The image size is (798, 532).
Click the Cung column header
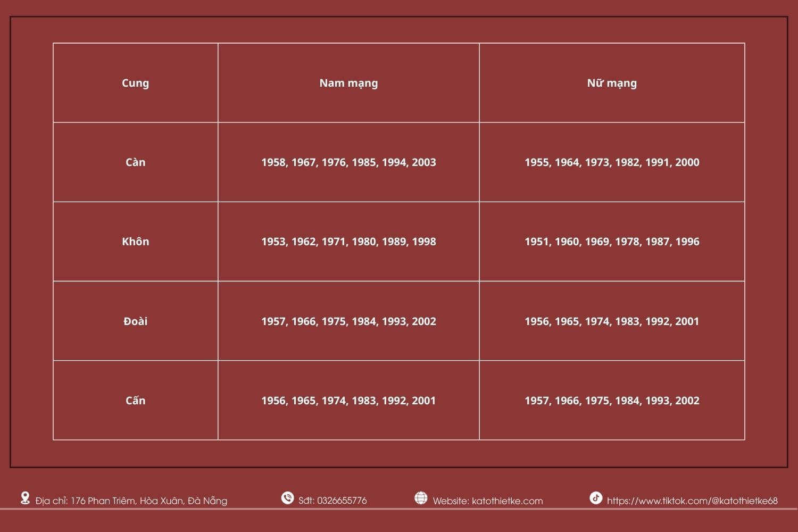pyautogui.click(x=136, y=83)
